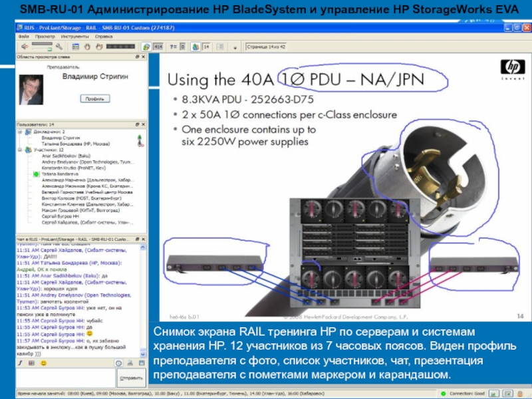Click the question counter '?=' icon
The width and height of the screenshot is (532, 399).
coord(174,47)
